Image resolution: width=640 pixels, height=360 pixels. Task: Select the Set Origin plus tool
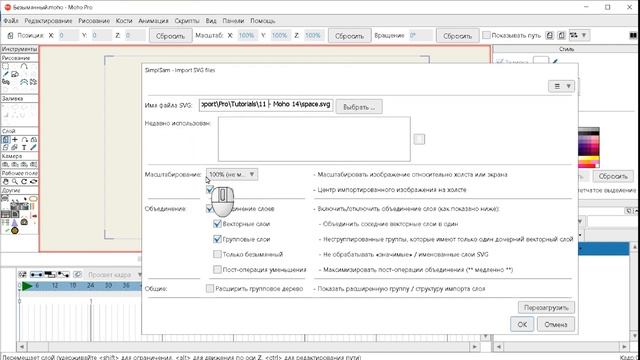click(15, 140)
